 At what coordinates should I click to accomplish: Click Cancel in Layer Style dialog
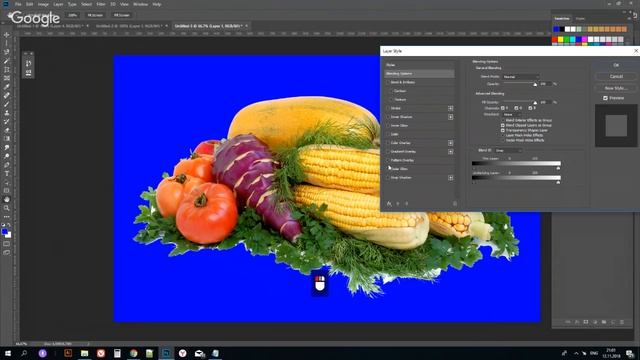[x=616, y=76]
